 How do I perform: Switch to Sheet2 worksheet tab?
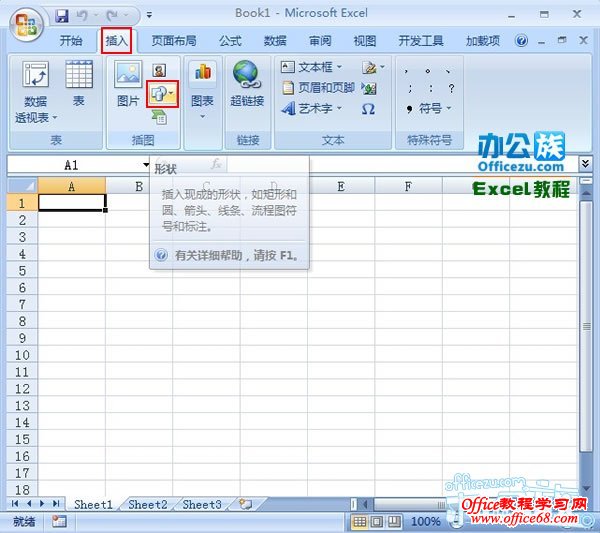tap(147, 505)
